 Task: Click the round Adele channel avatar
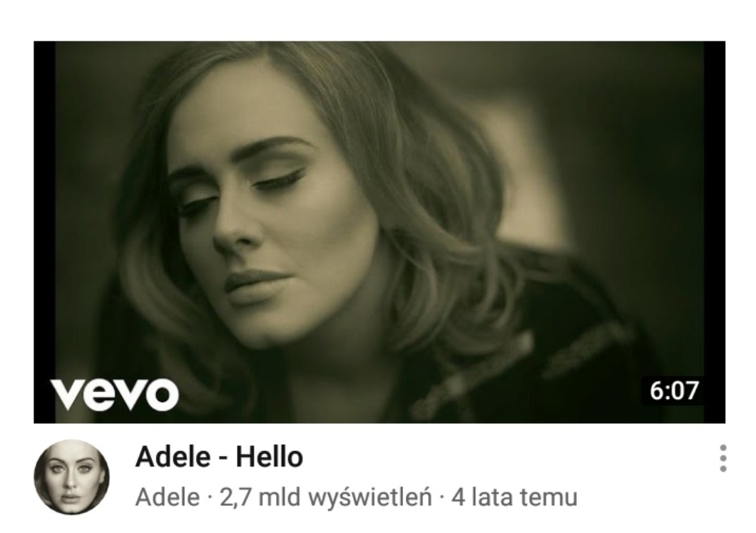(71, 477)
